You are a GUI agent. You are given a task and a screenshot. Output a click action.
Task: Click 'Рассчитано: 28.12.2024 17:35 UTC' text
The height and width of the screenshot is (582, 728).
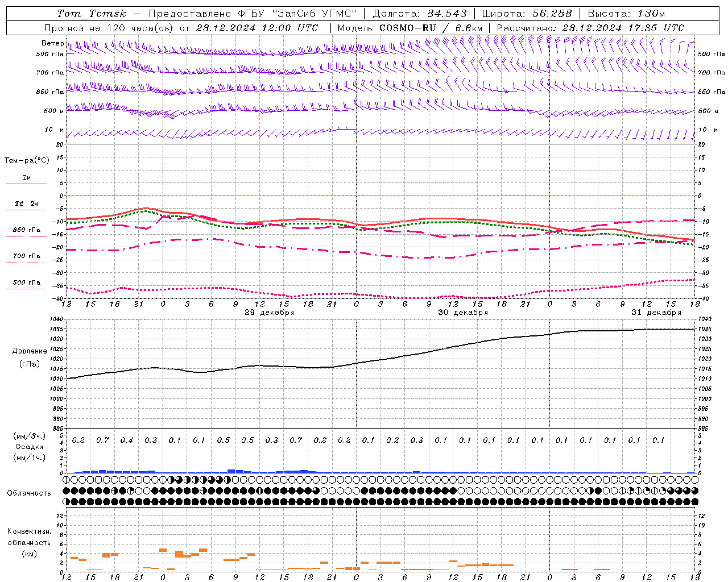(x=590, y=28)
